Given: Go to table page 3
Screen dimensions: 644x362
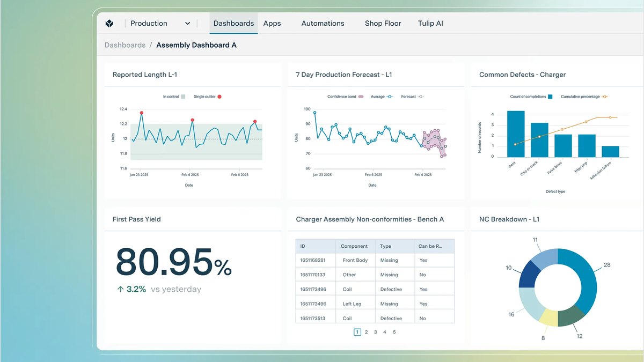Looking at the screenshot, I should [376, 333].
